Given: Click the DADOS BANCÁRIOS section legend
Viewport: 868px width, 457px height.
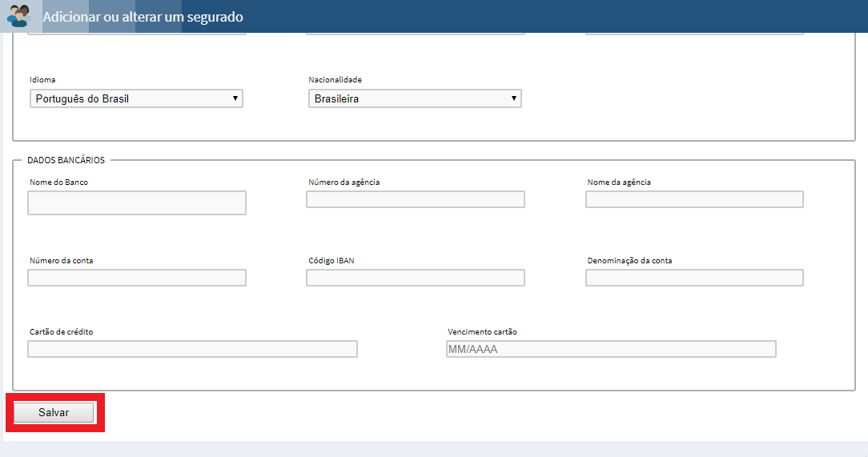Looking at the screenshot, I should (66, 160).
